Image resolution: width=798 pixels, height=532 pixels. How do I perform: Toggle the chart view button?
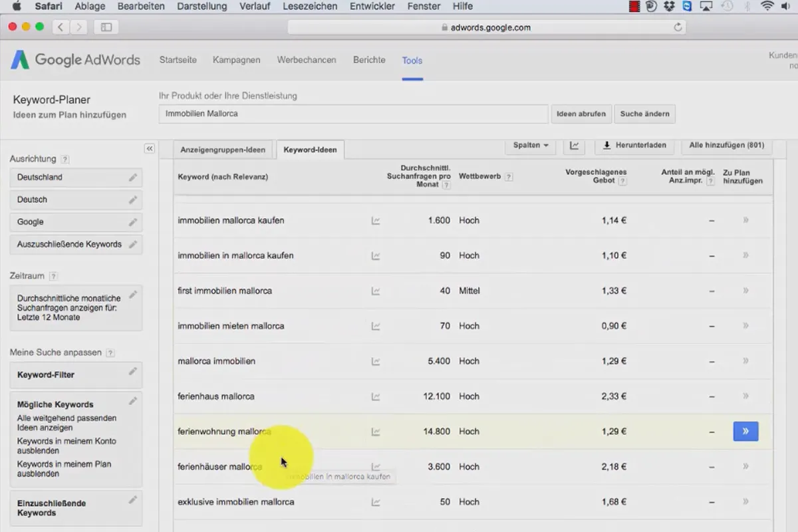pyautogui.click(x=574, y=146)
